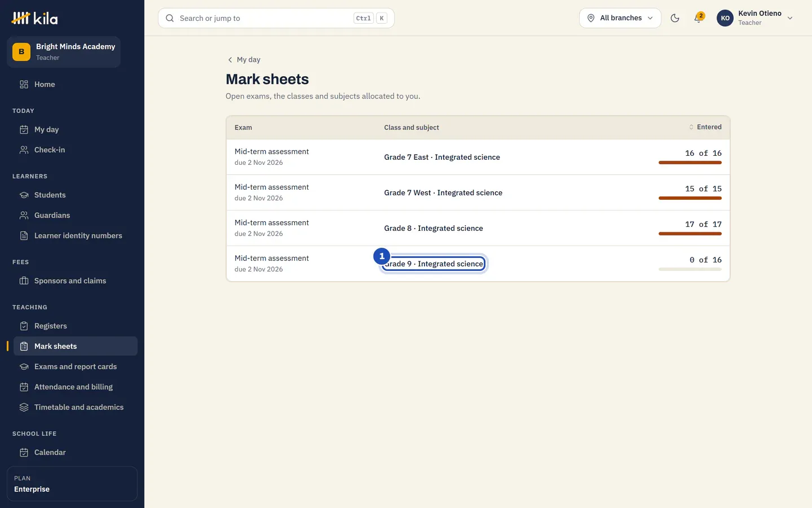The height and width of the screenshot is (508, 812).
Task: Click the "15 of 15" entered count
Action: pos(703,189)
